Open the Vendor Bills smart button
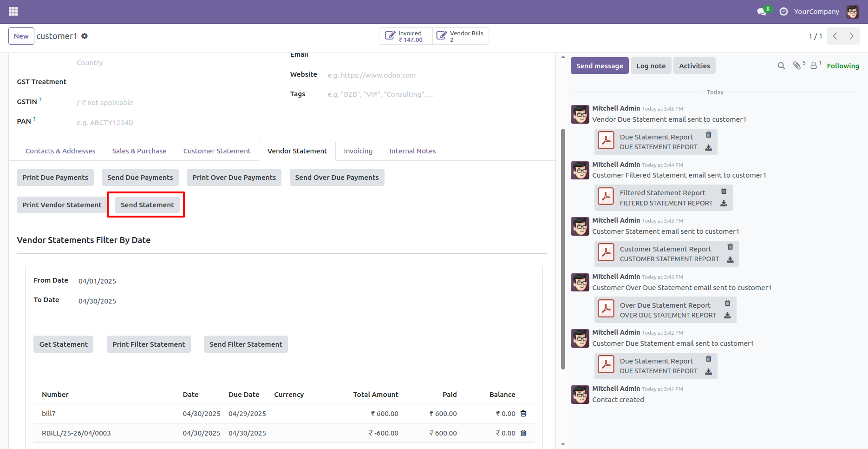Screen dimensions: 868x449 point(460,36)
